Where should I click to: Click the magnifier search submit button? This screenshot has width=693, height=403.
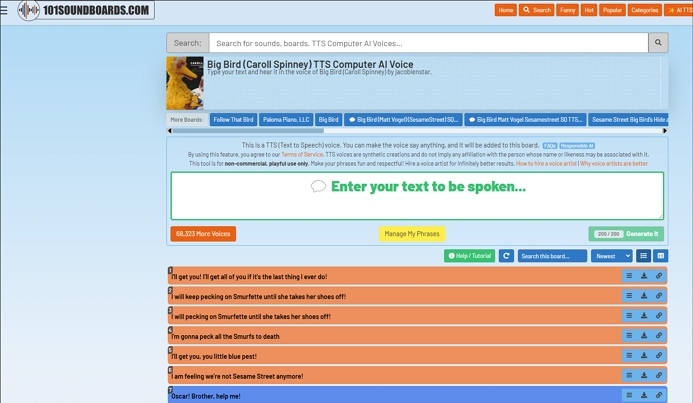pyautogui.click(x=657, y=43)
